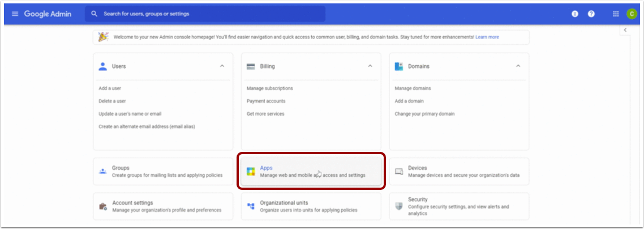The image size is (644, 229).
Task: Open the Billing card heading
Action: [267, 66]
